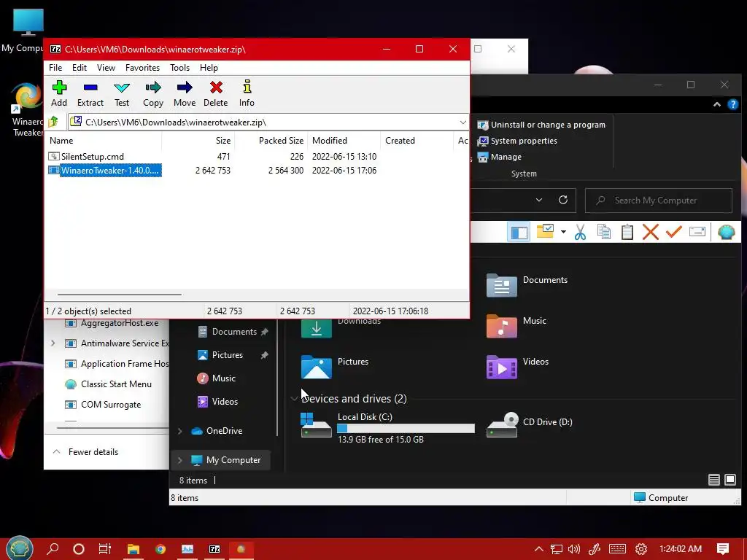747x560 pixels.
Task: Expand the OneDrive tree node
Action: 179,431
